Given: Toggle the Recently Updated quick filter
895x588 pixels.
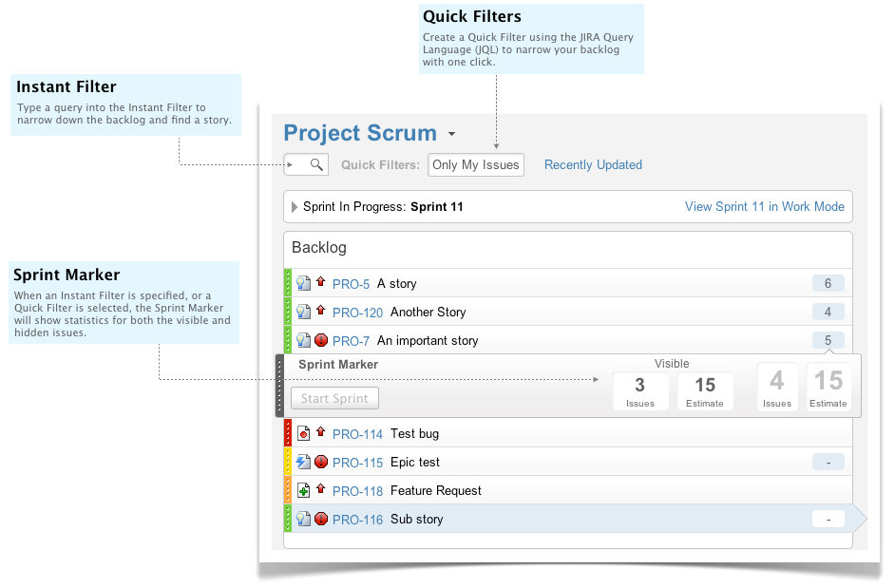Looking at the screenshot, I should pyautogui.click(x=593, y=165).
